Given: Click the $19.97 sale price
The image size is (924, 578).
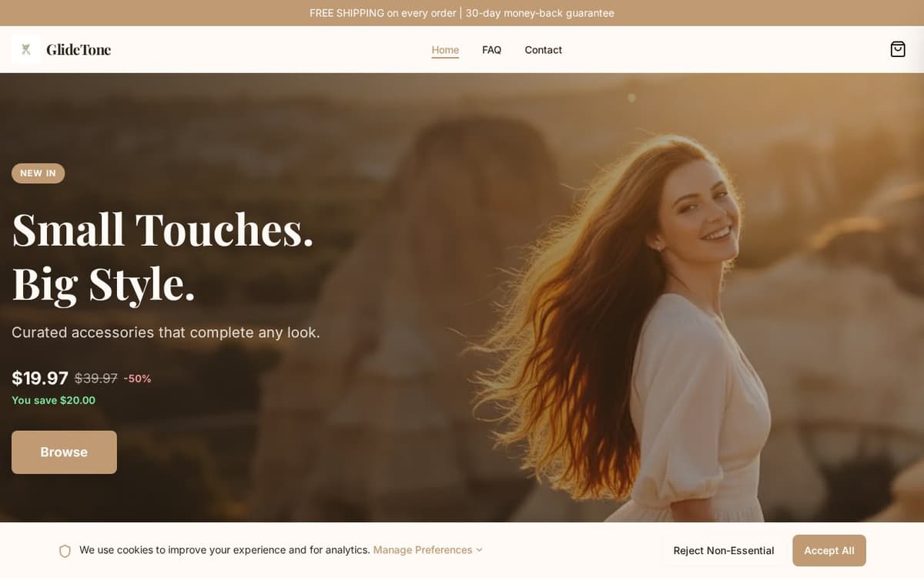Looking at the screenshot, I should [x=39, y=378].
